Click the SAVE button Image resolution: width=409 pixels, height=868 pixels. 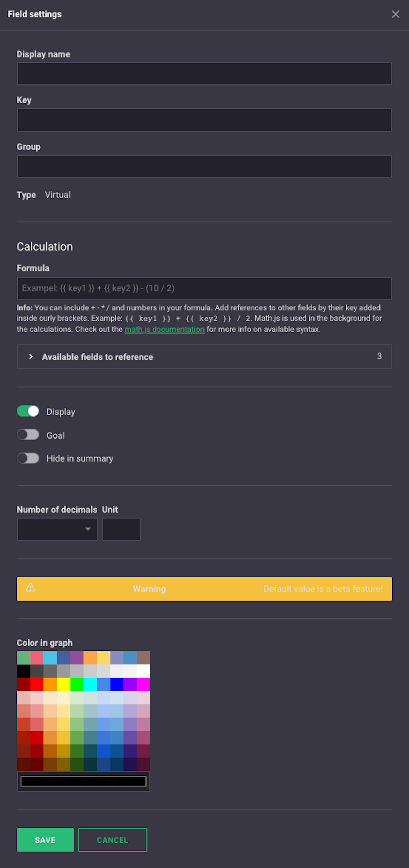(46, 840)
